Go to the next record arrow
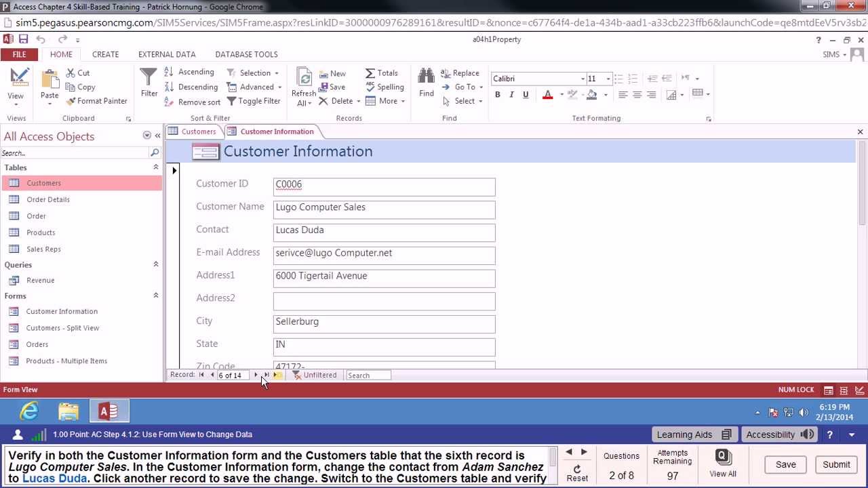The image size is (868, 488). [x=256, y=375]
